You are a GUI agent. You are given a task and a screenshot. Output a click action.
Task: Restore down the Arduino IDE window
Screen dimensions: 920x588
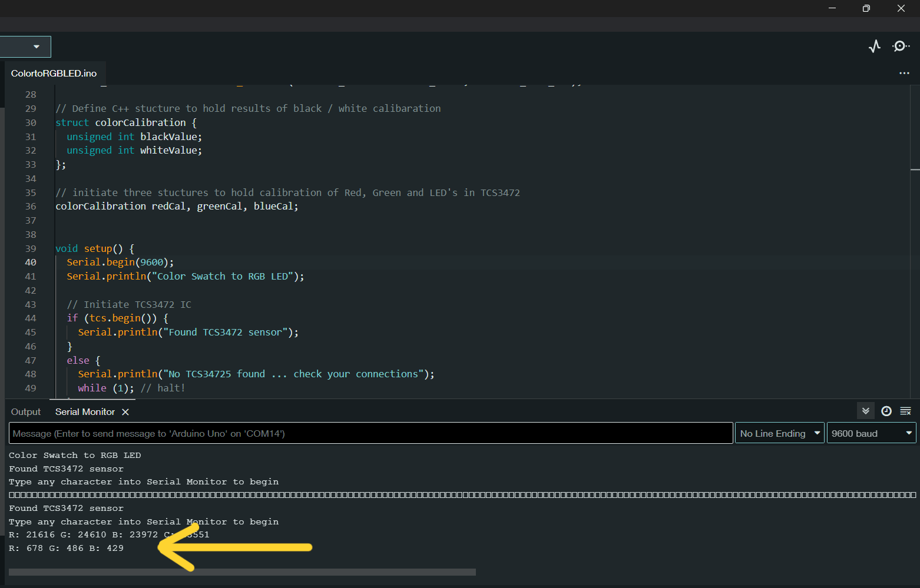click(x=866, y=8)
